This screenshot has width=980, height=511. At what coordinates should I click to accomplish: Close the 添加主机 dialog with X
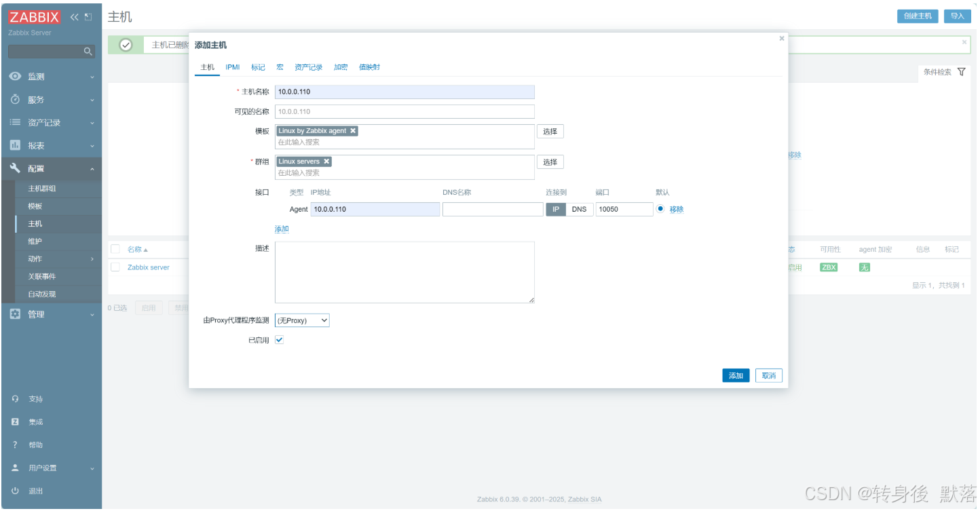(782, 39)
